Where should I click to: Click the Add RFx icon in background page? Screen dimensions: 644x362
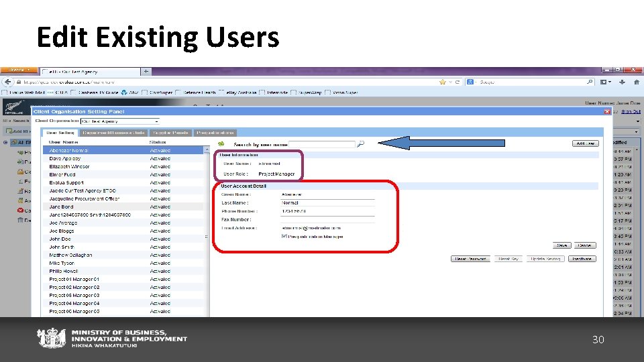point(9,131)
